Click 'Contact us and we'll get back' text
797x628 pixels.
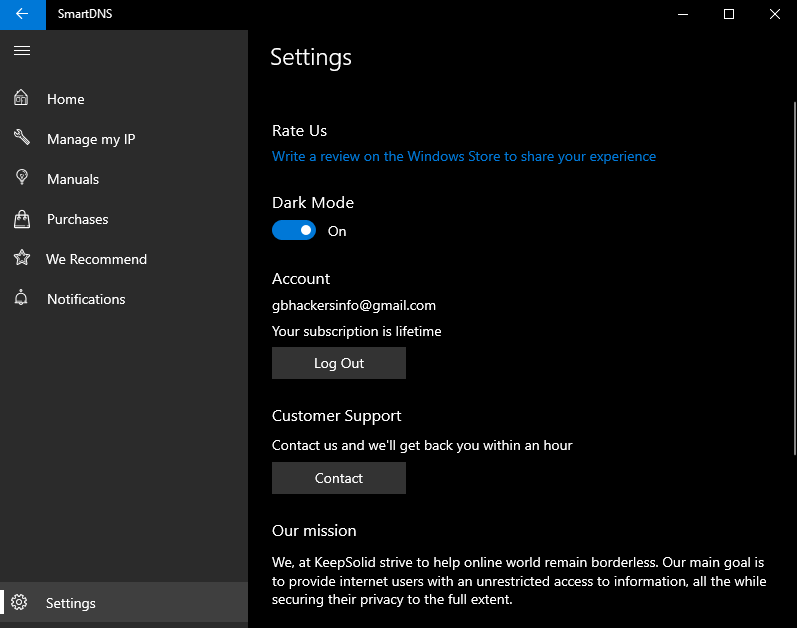[422, 446]
